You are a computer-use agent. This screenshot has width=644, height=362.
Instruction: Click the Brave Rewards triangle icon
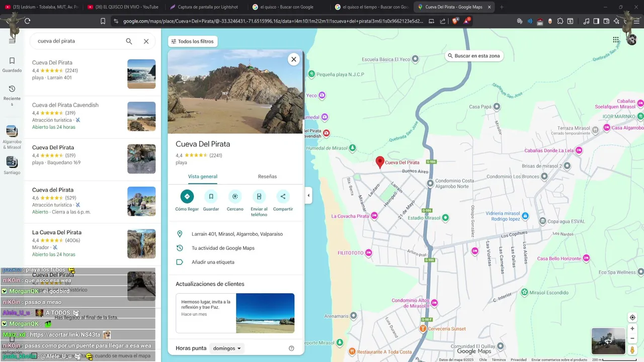click(467, 21)
